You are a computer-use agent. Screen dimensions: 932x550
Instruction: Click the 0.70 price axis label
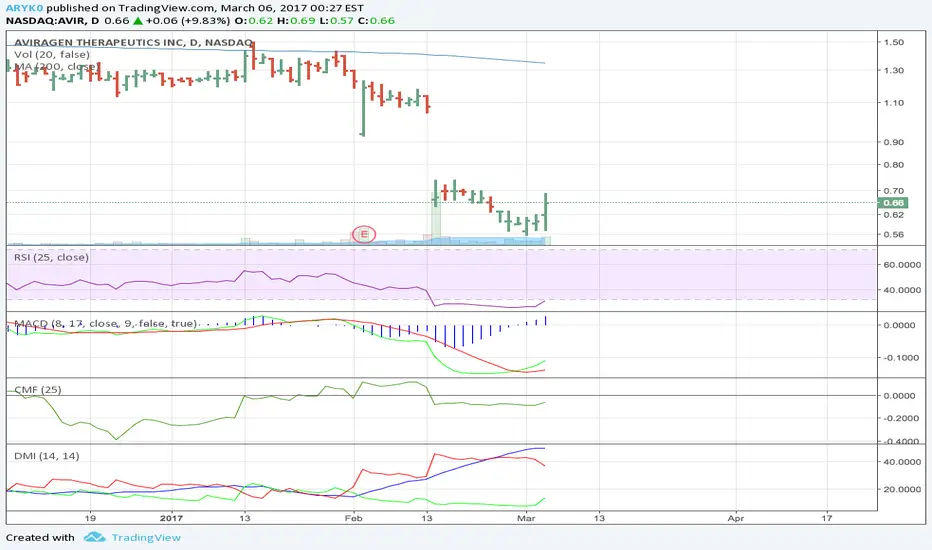(x=893, y=191)
